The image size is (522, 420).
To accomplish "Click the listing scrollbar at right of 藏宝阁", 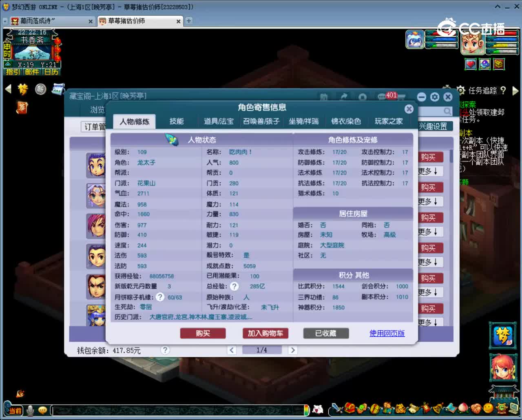I will pyautogui.click(x=451, y=156).
